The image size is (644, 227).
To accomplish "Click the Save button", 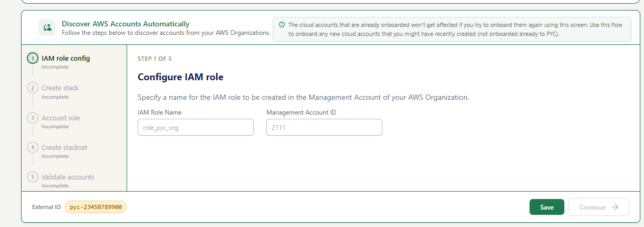I will point(547,207).
